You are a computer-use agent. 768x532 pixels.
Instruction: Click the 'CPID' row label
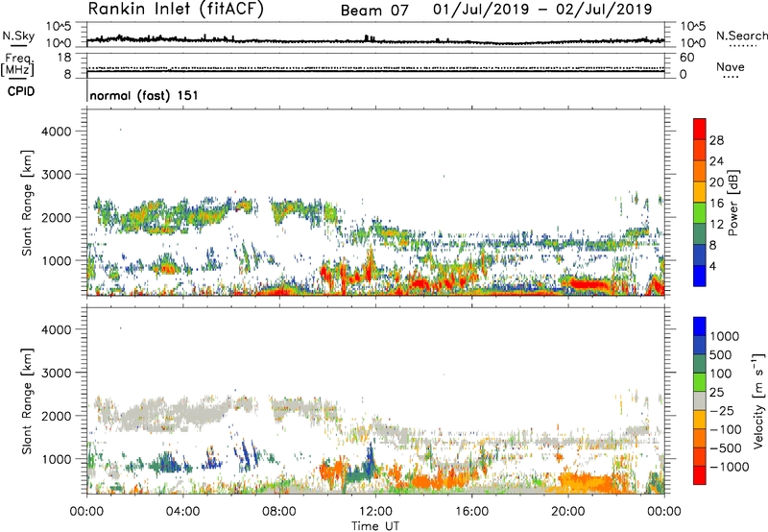(21, 91)
